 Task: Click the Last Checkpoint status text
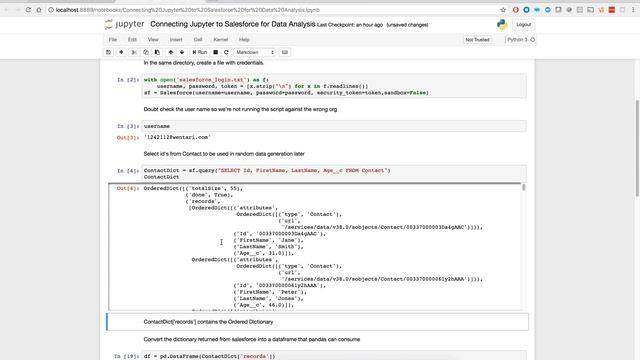click(350, 25)
